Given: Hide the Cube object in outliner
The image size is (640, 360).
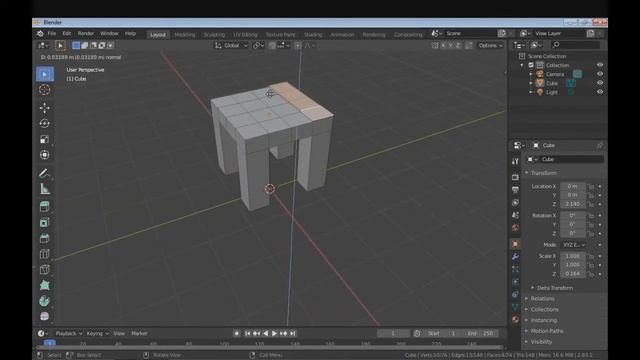Looking at the screenshot, I should [x=600, y=83].
